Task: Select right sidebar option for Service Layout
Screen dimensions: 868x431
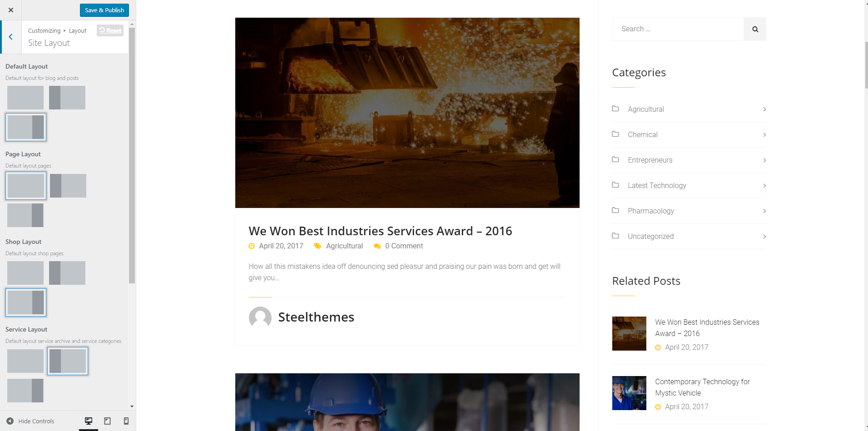Action: click(25, 391)
